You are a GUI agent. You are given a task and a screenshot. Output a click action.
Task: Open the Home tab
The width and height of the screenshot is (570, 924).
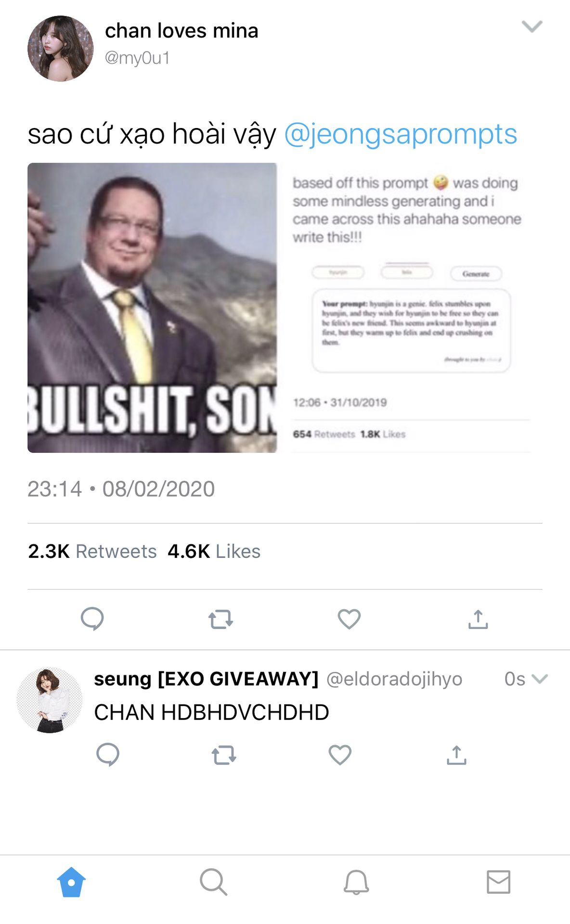coord(71,882)
